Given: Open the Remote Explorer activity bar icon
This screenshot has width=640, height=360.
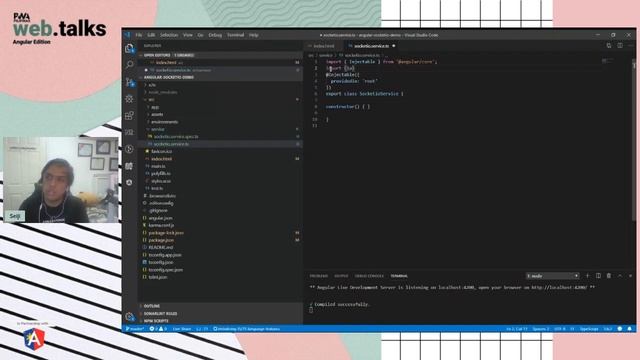Looking at the screenshot, I should (x=129, y=132).
